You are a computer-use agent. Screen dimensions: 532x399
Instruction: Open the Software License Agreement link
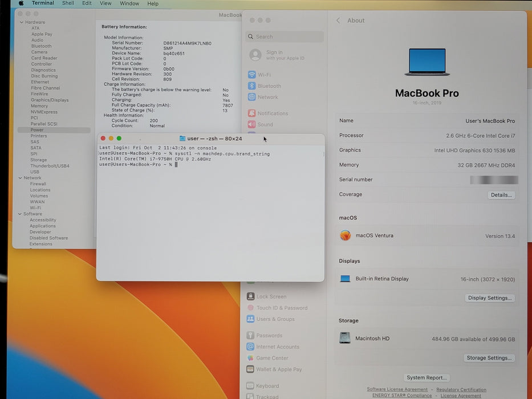click(397, 389)
